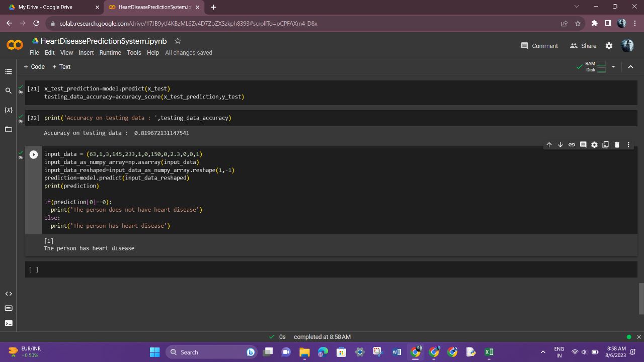Show hidden system tray icons
644x362 pixels.
(x=543, y=352)
